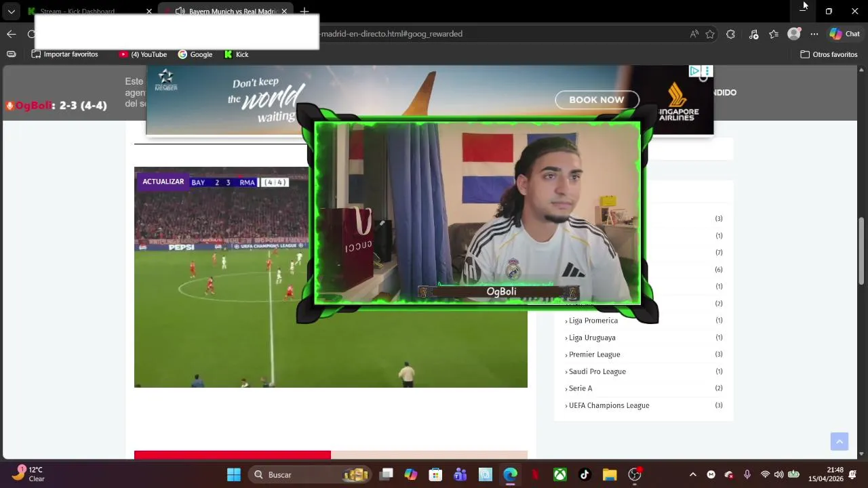Screen dimensions: 868x488
Task: Open the YouTube bookmark
Action: pyautogui.click(x=142, y=54)
